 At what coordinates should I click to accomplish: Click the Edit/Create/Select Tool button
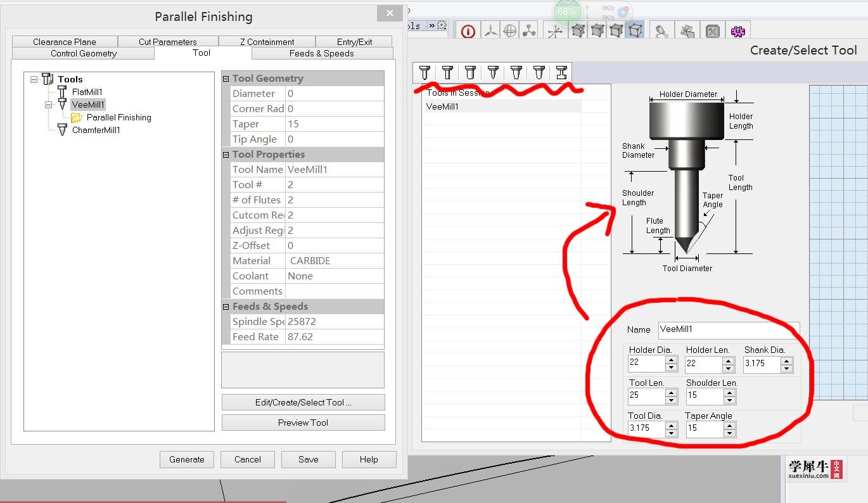click(x=303, y=402)
